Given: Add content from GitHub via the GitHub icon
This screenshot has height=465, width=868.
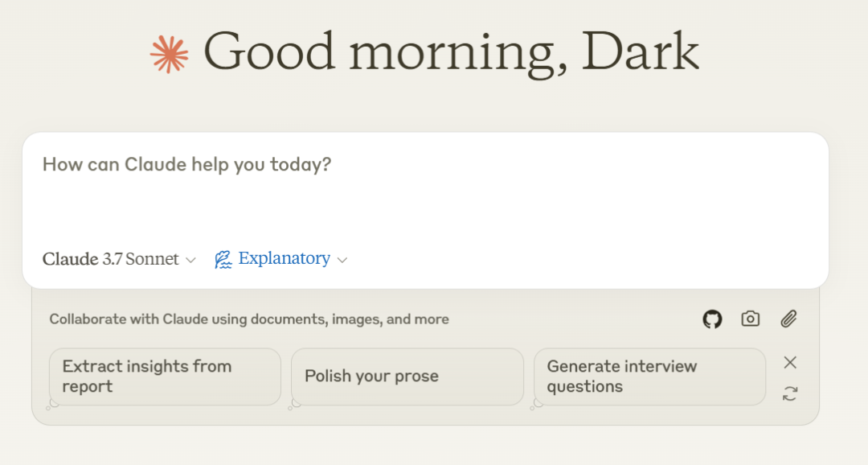Looking at the screenshot, I should (x=712, y=319).
